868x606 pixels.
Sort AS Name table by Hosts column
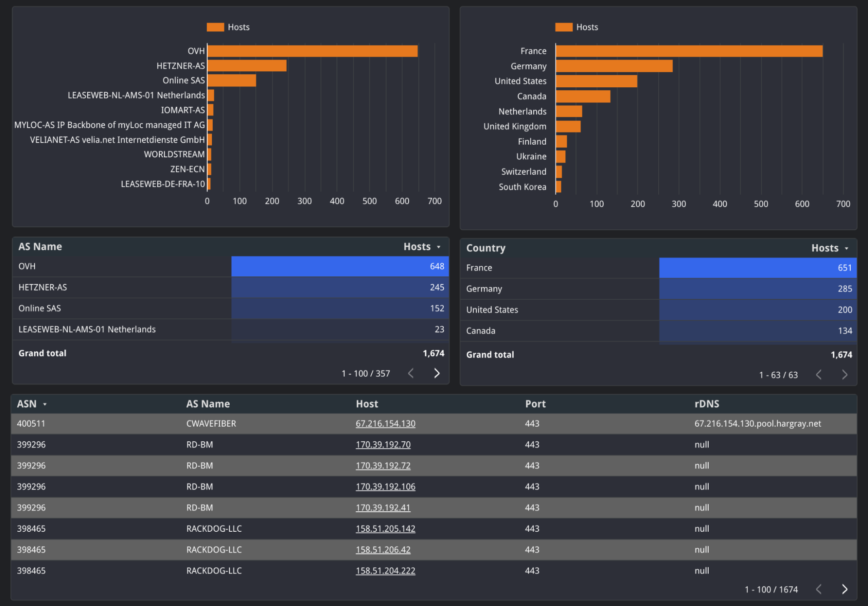click(x=417, y=247)
